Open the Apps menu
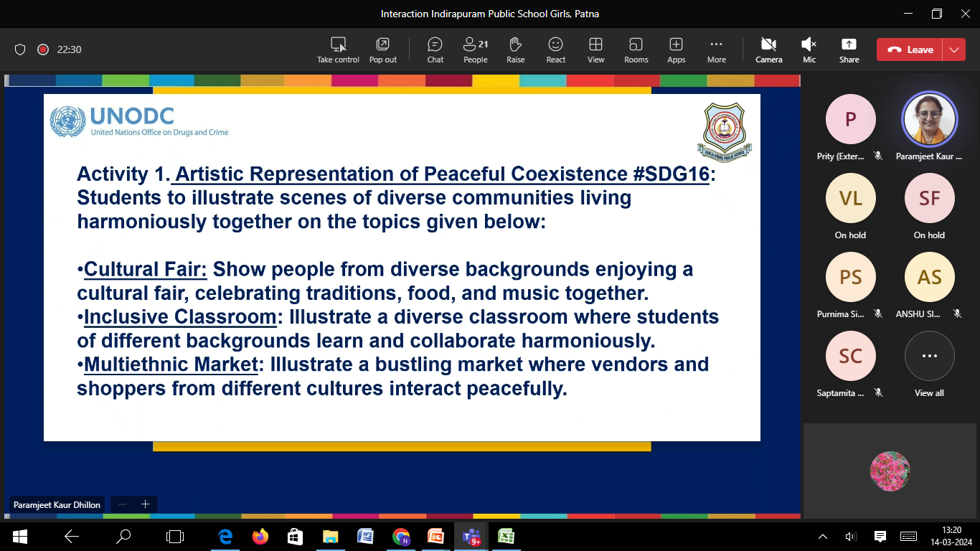The width and height of the screenshot is (980, 551). [x=676, y=50]
